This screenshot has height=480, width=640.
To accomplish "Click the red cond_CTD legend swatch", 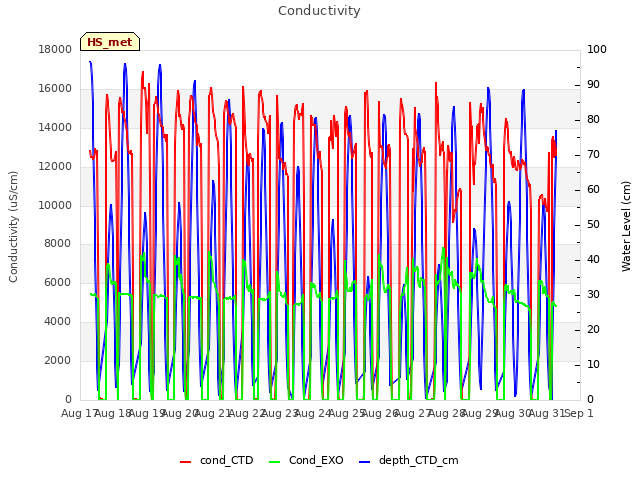I will point(185,462).
